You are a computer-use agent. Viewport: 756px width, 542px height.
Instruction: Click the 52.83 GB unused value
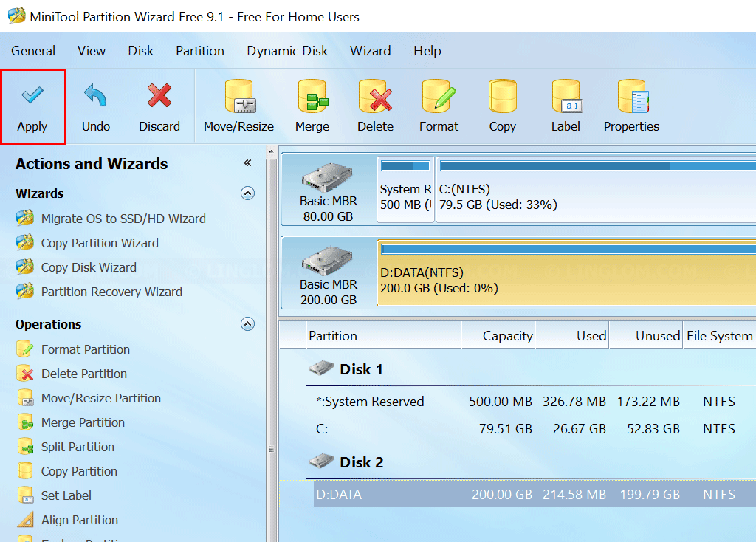tap(653, 429)
